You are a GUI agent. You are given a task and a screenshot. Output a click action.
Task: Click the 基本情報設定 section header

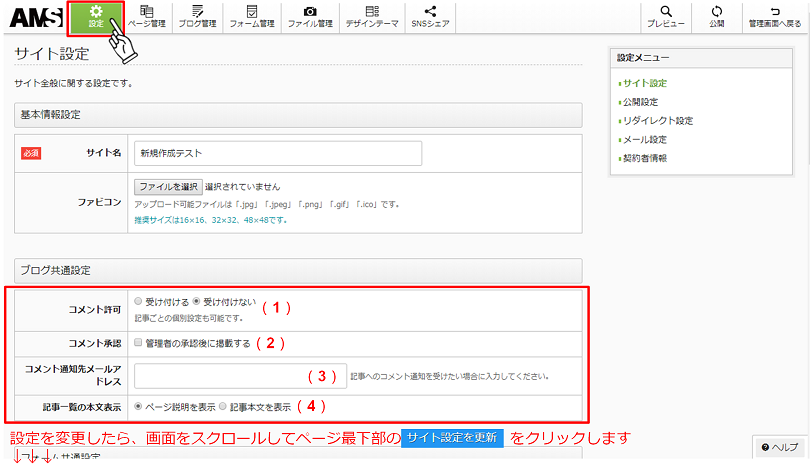pyautogui.click(x=298, y=115)
